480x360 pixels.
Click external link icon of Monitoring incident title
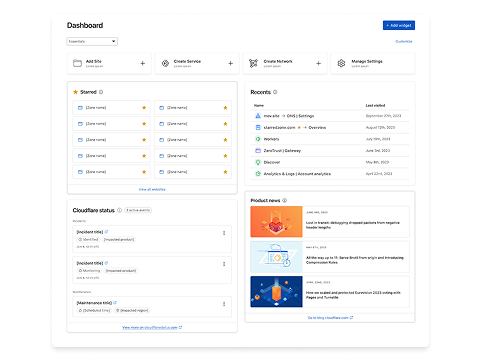point(106,263)
